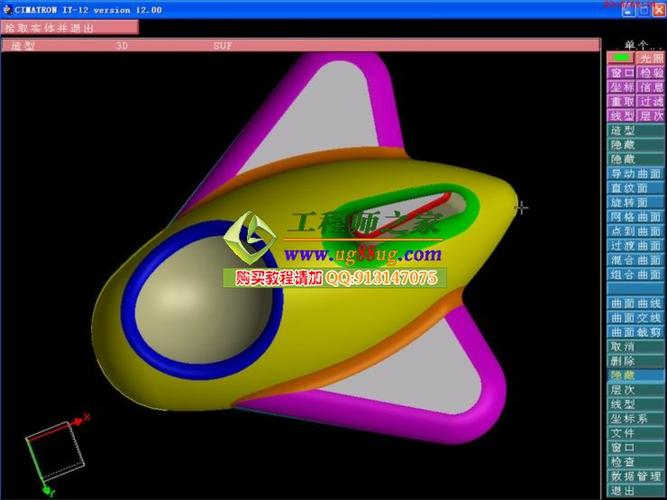The width and height of the screenshot is (667, 500).
Task: Choose the 直纹面 ruled surface command
Action: pyautogui.click(x=636, y=188)
